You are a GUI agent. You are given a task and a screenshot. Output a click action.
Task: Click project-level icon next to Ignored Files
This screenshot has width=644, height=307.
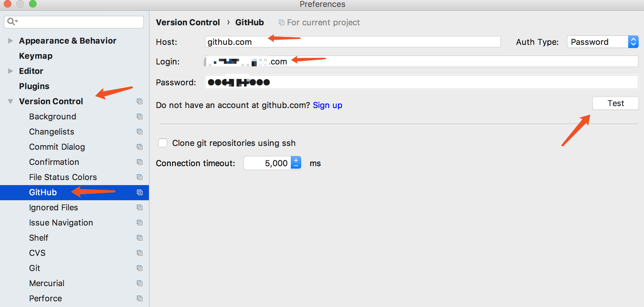tap(140, 208)
